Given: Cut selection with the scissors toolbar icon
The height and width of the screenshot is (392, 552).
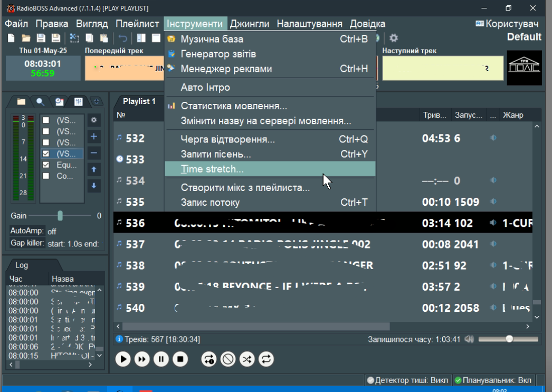Looking at the screenshot, I should click(x=74, y=38).
